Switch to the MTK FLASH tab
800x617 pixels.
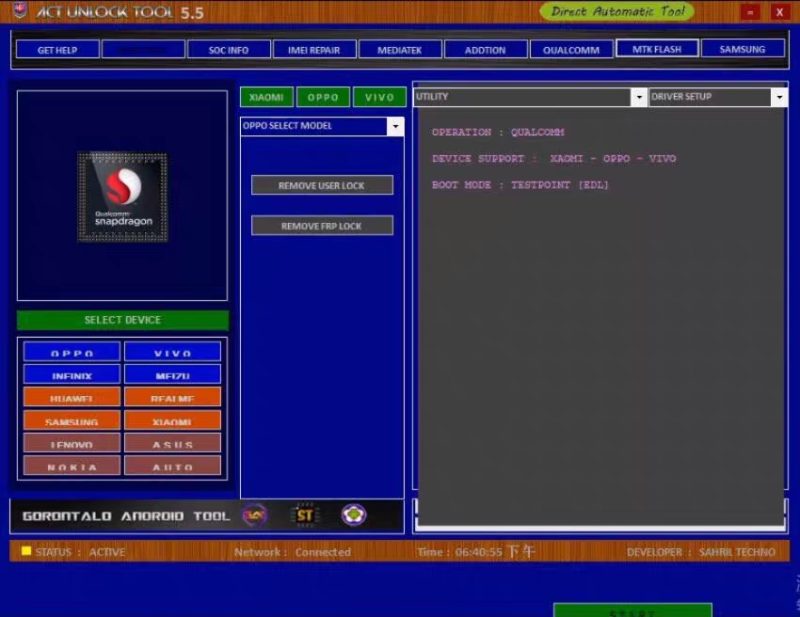point(657,49)
